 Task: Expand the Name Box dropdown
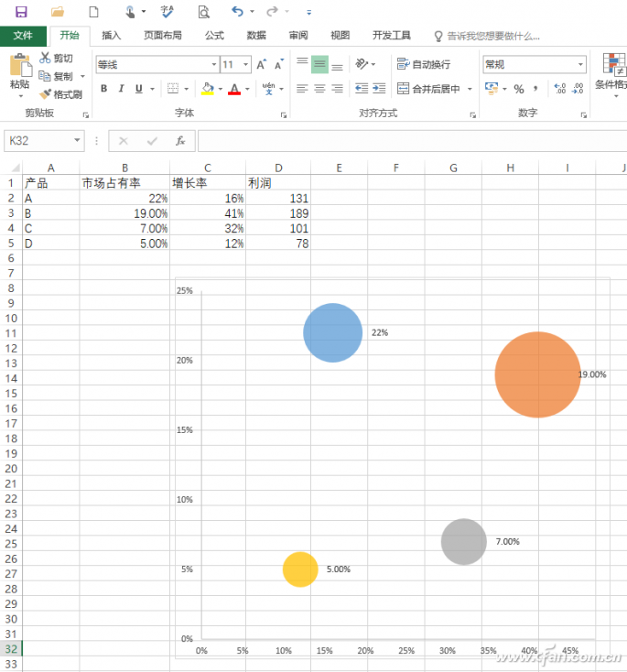[x=77, y=141]
